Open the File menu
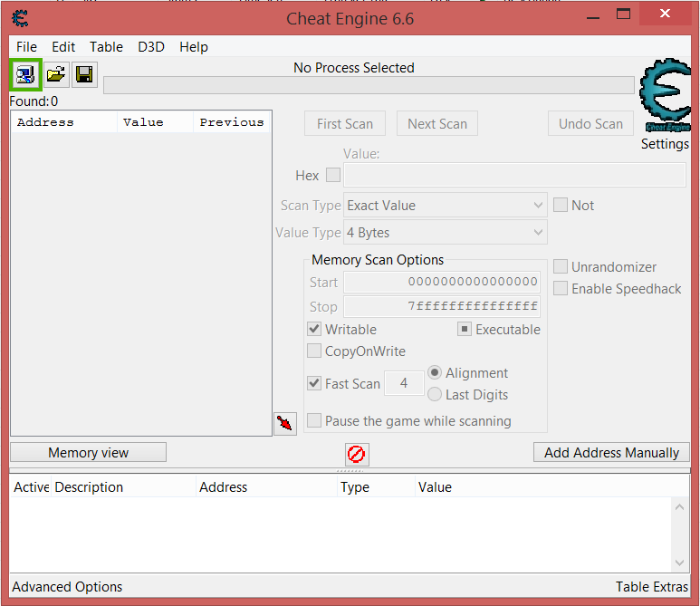 (x=27, y=47)
